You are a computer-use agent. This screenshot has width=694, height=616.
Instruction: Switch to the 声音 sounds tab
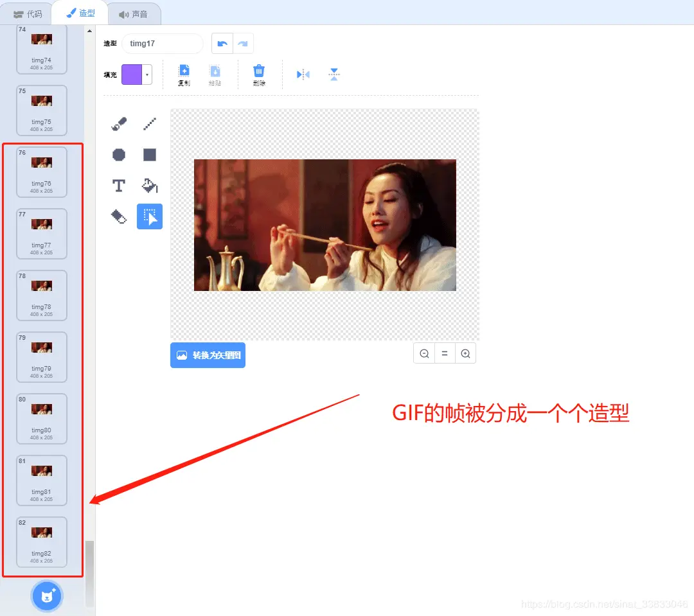coord(134,14)
